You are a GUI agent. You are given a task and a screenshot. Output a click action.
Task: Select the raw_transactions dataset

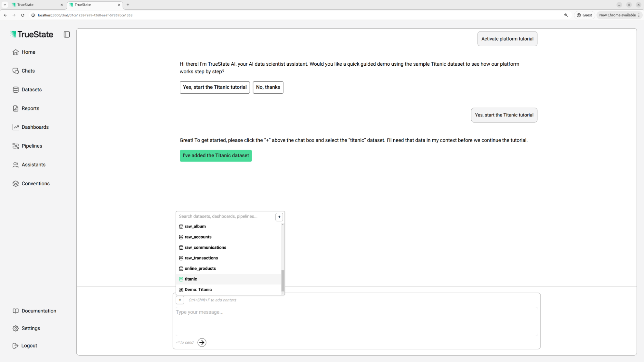click(x=201, y=258)
